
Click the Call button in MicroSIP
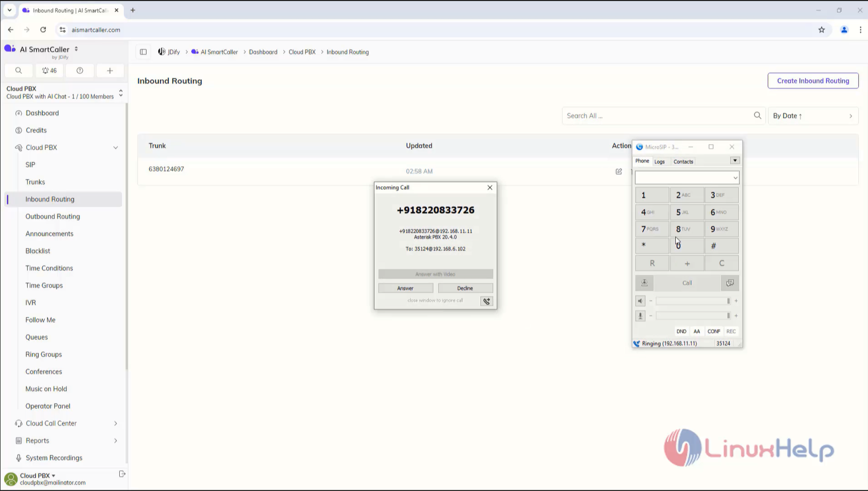point(687,283)
